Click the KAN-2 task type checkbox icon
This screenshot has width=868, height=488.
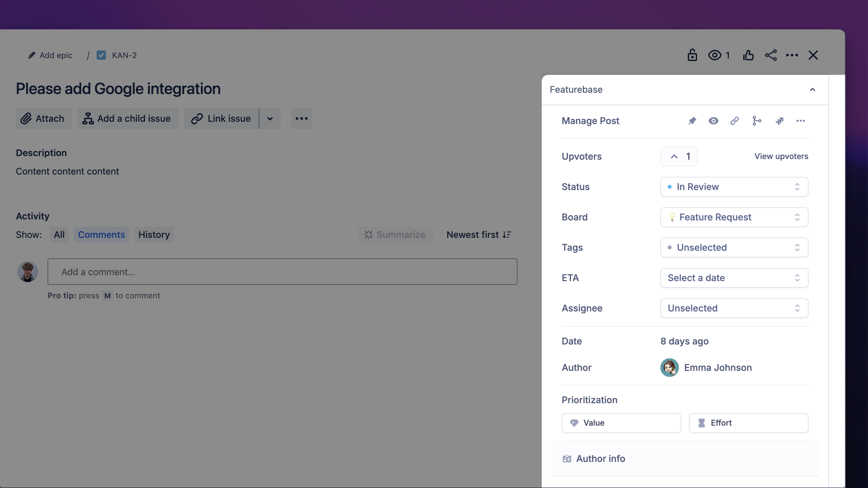click(101, 55)
